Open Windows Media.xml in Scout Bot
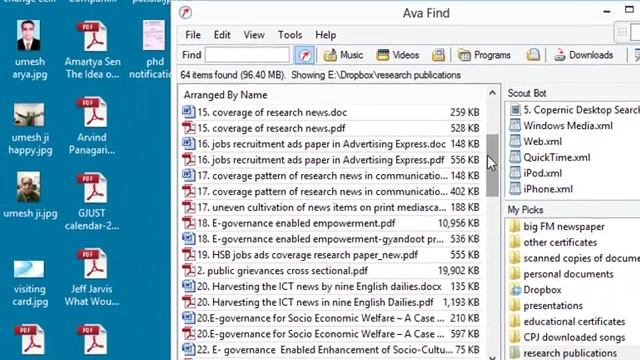This screenshot has width=640, height=360. (561, 126)
